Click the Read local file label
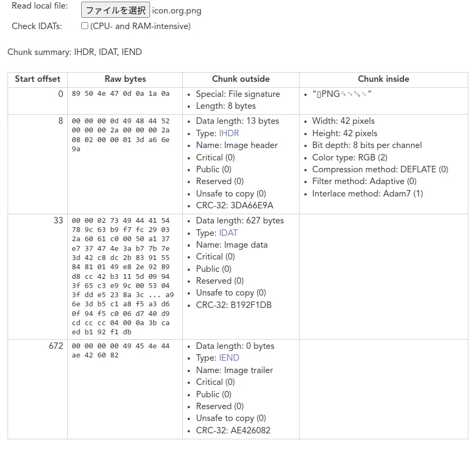This screenshot has width=476, height=449. [40, 6]
